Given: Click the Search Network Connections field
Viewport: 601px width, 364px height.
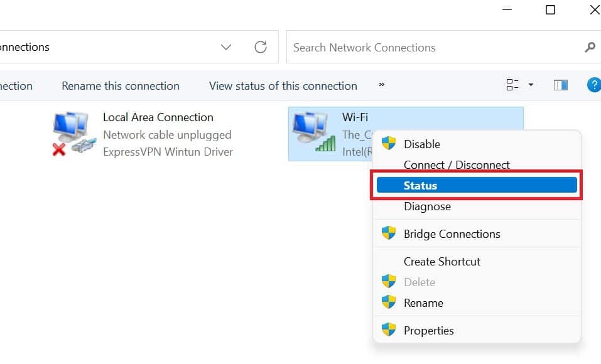Looking at the screenshot, I should [433, 48].
